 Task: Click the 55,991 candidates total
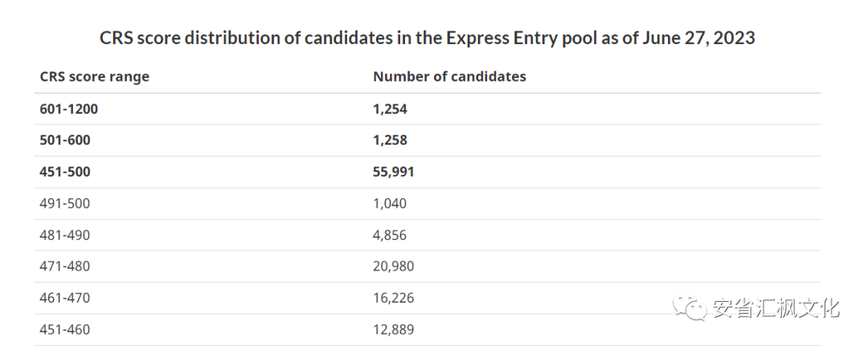(394, 173)
